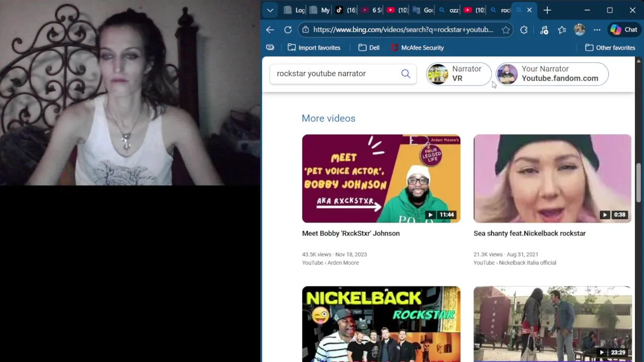The width and height of the screenshot is (644, 362).
Task: Click 'YouTube › Arden Moore' source text
Action: [x=331, y=262]
